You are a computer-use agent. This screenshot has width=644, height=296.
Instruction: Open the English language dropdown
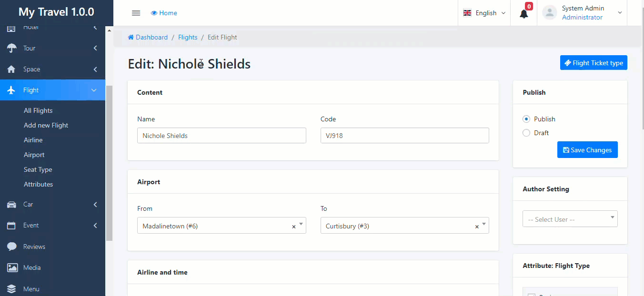click(x=484, y=13)
